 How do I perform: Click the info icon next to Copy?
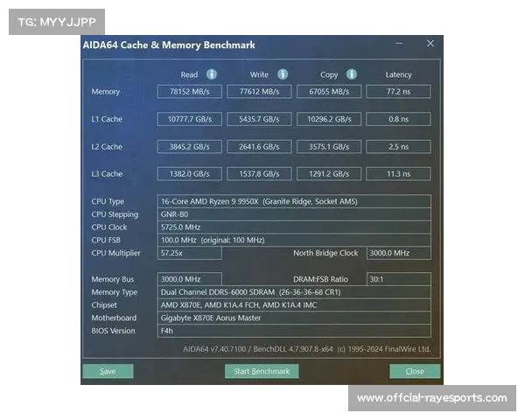[x=351, y=74]
